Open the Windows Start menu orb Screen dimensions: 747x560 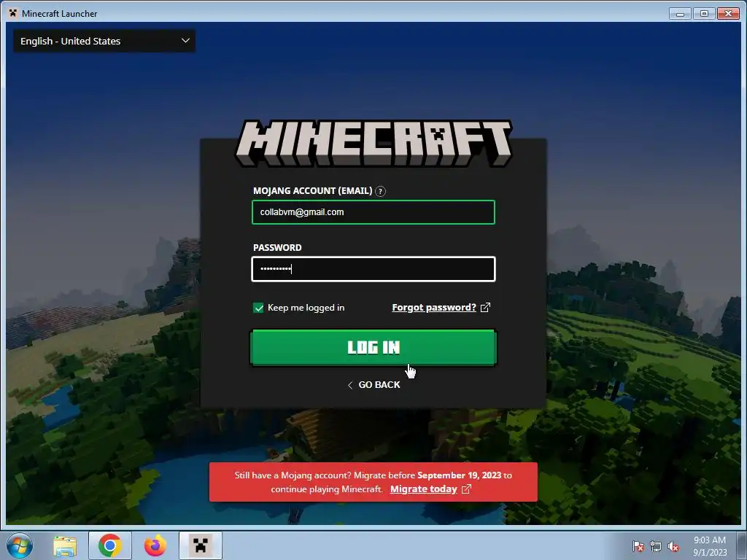pyautogui.click(x=20, y=545)
